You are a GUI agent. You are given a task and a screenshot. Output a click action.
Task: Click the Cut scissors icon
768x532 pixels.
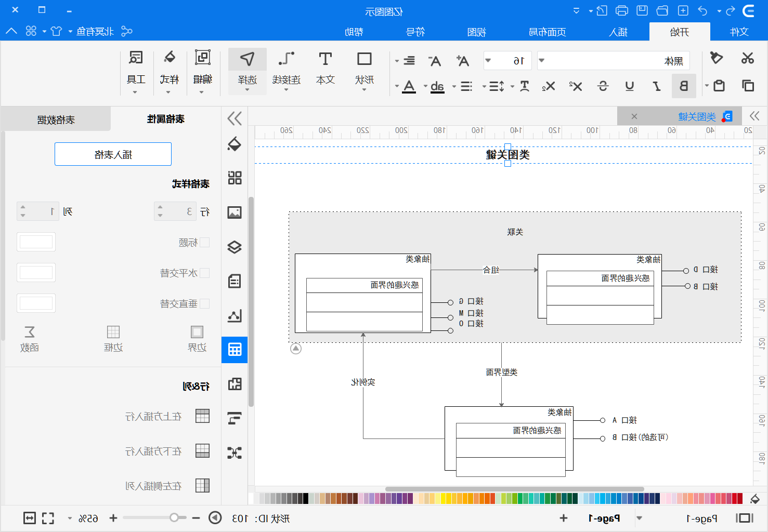(x=748, y=58)
